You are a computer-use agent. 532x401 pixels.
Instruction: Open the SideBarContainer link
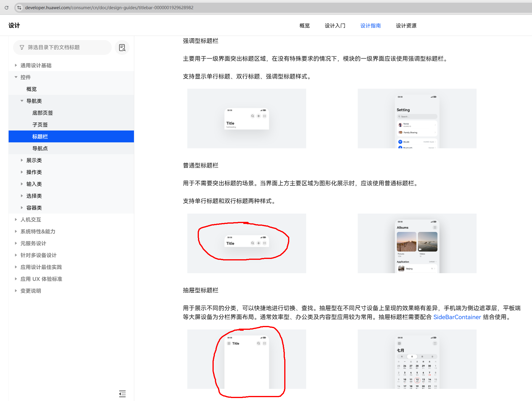[x=457, y=317]
